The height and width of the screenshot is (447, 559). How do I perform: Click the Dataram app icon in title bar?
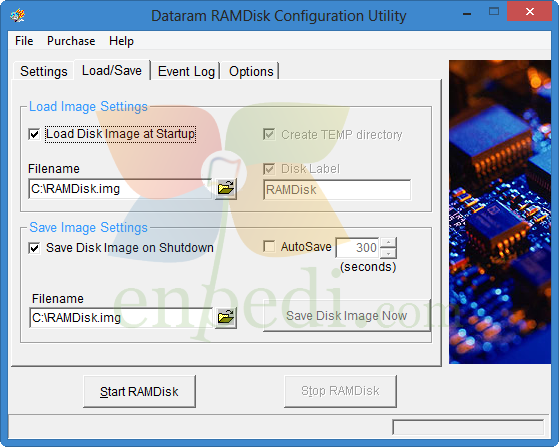point(18,15)
